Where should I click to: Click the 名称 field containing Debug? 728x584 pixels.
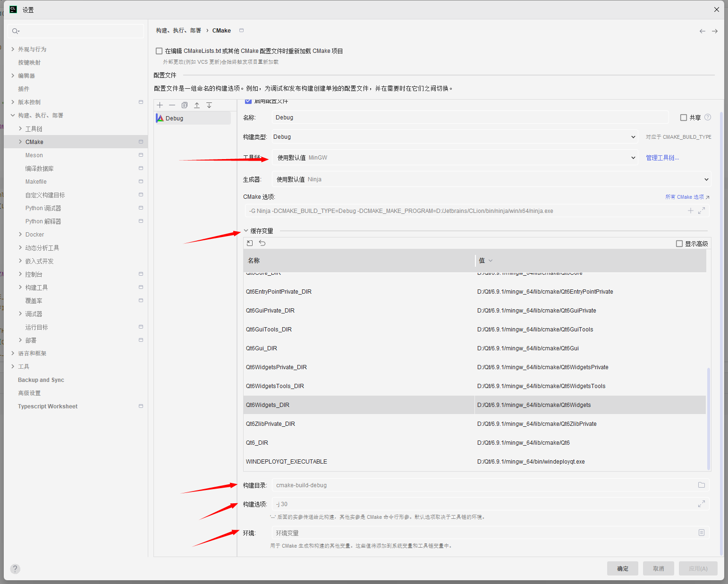pyautogui.click(x=470, y=118)
